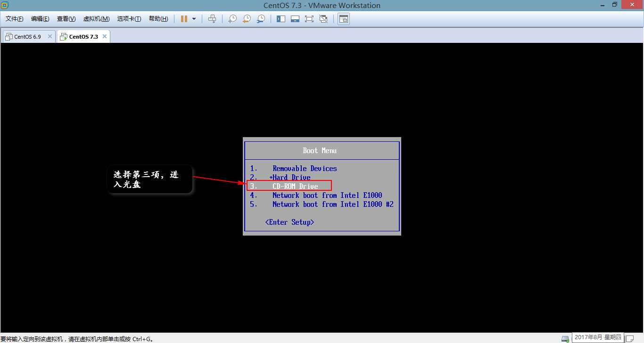
Task: Toggle the console view icon
Action: (x=344, y=19)
